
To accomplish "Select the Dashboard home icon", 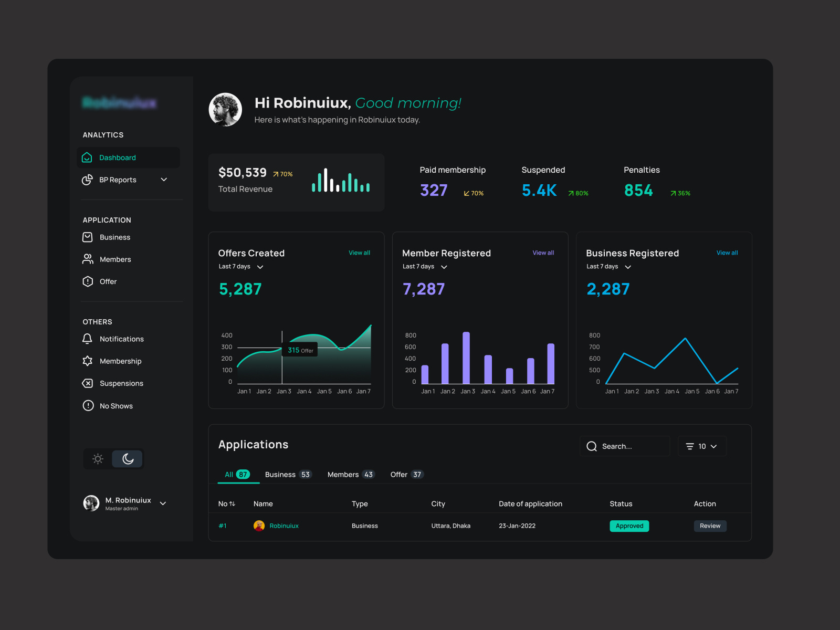I will pyautogui.click(x=87, y=157).
